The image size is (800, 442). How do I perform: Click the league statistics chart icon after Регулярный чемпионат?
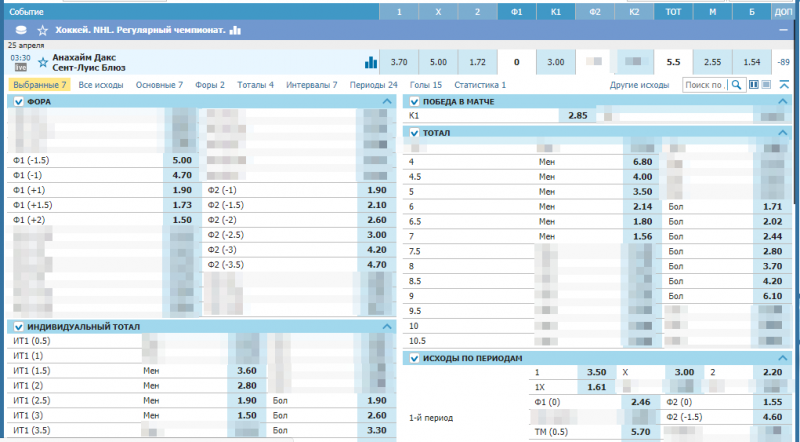click(236, 31)
